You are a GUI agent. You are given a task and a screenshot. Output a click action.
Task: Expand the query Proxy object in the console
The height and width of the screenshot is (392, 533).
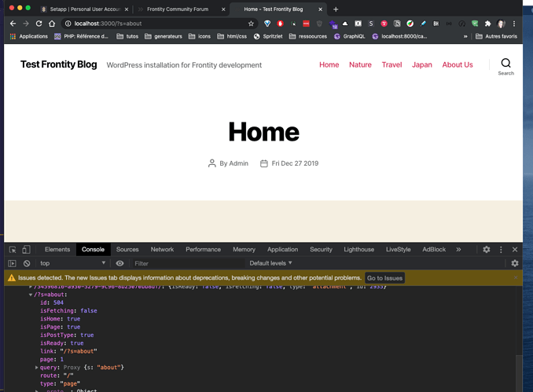[37, 368]
